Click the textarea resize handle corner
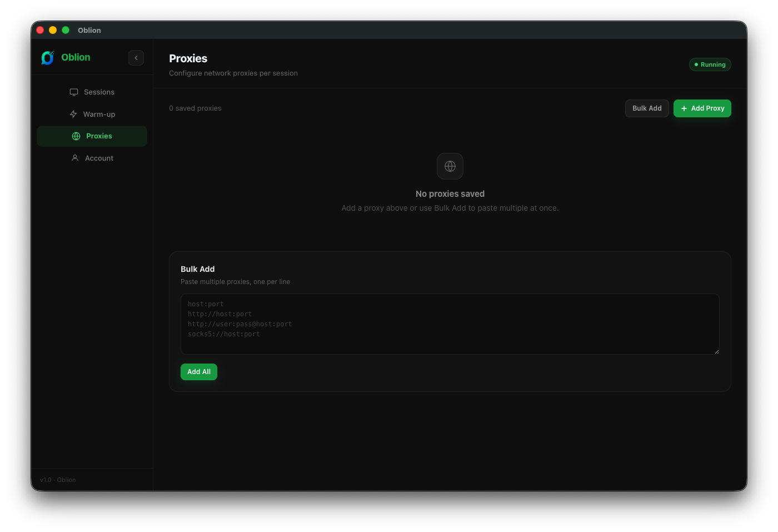 coord(717,351)
